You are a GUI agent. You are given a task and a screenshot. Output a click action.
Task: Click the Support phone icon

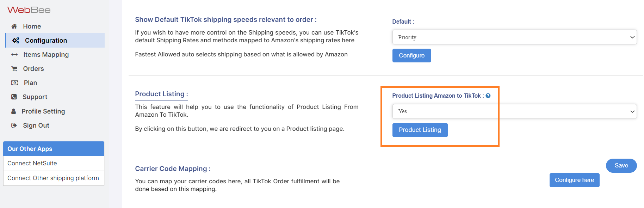click(x=14, y=97)
